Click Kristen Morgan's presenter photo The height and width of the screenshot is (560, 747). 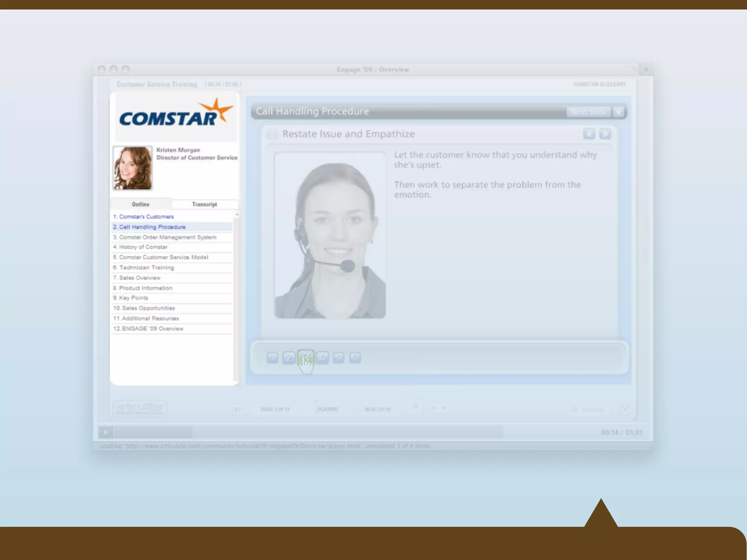pos(132,168)
